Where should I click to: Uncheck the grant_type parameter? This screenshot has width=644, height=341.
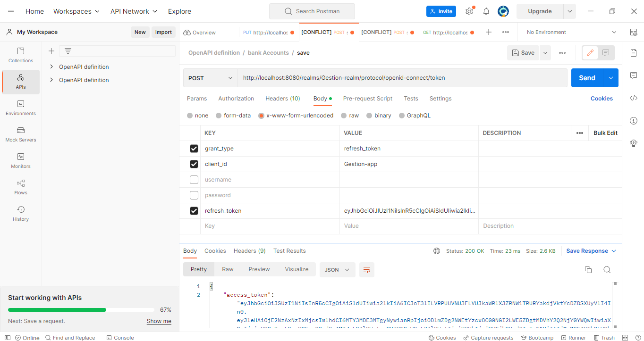194,148
